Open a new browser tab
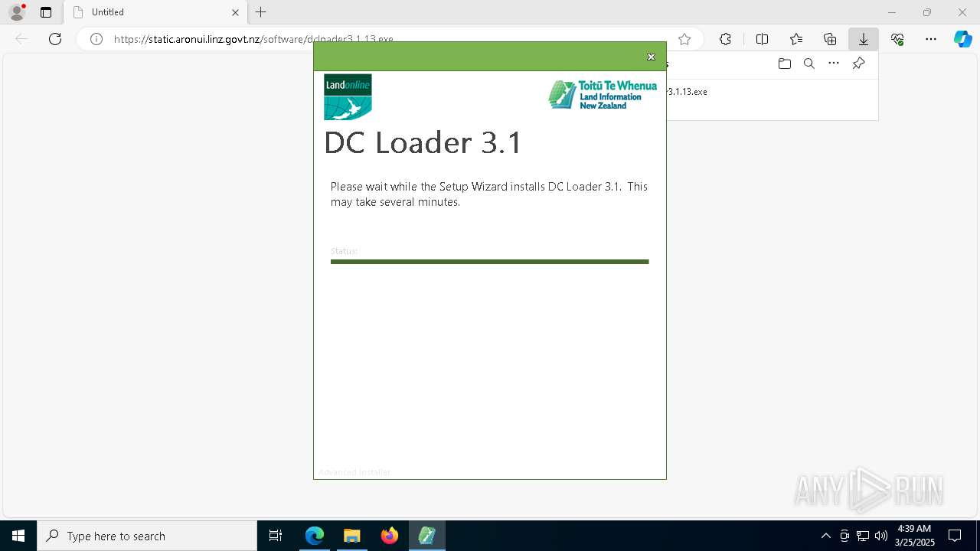 click(261, 12)
